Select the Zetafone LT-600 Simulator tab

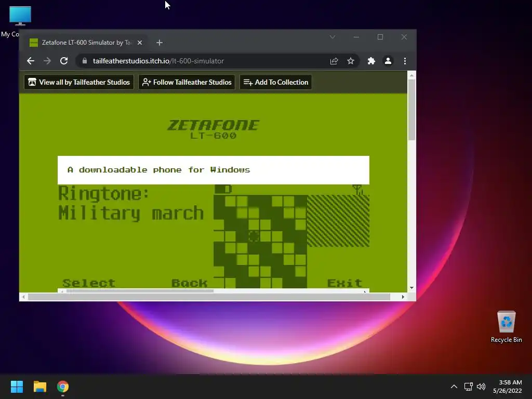pos(86,43)
